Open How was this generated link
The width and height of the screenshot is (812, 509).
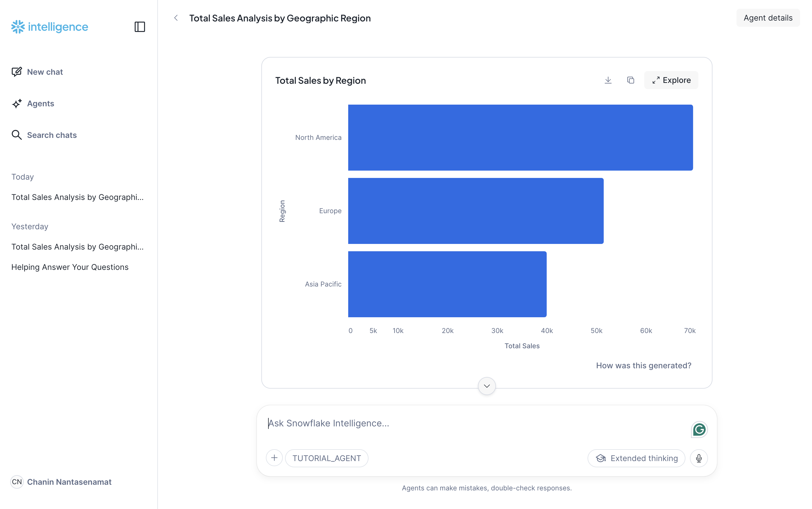pyautogui.click(x=643, y=365)
